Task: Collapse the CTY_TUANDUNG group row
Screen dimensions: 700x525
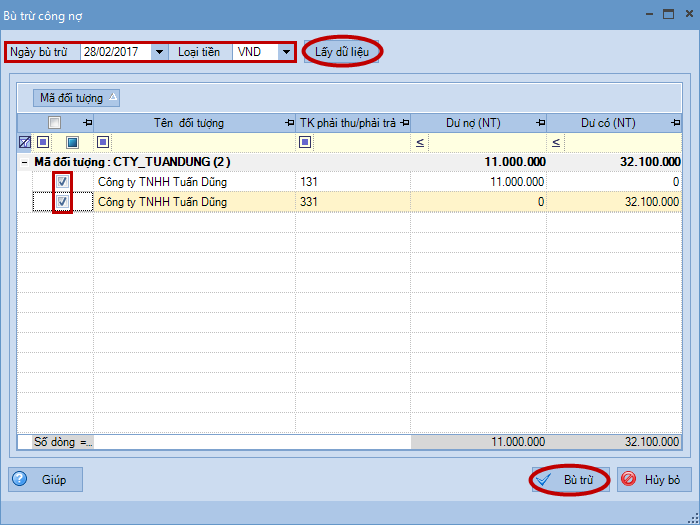Action: pos(24,162)
